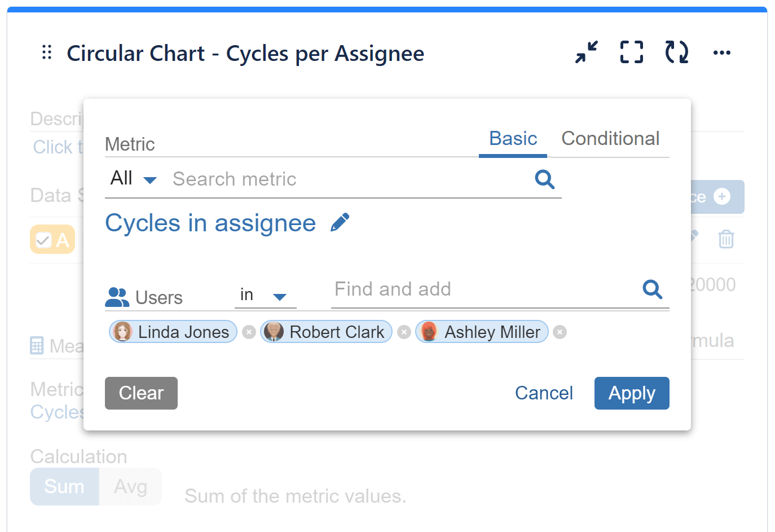Apply the metric filter settings
The image size is (775, 532).
pyautogui.click(x=632, y=393)
